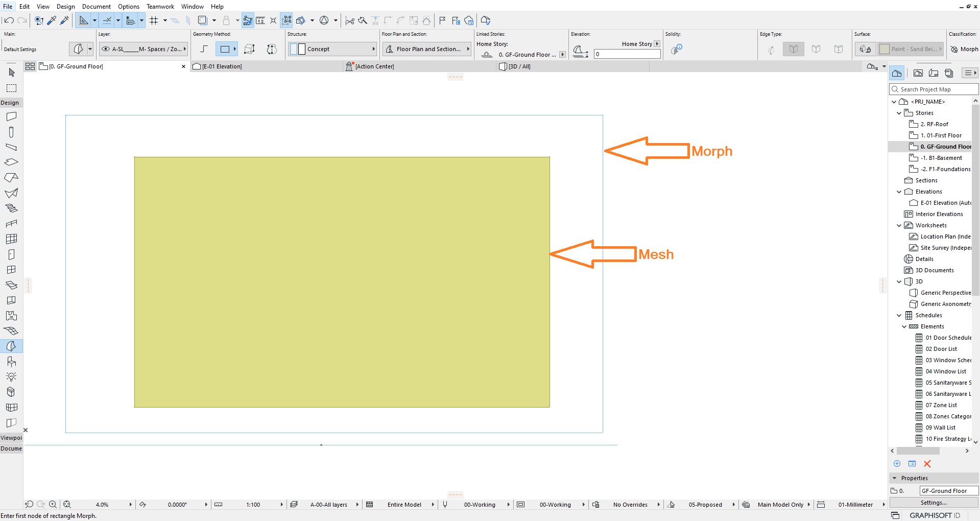Open the Document menu
This screenshot has height=521, width=980.
96,7
